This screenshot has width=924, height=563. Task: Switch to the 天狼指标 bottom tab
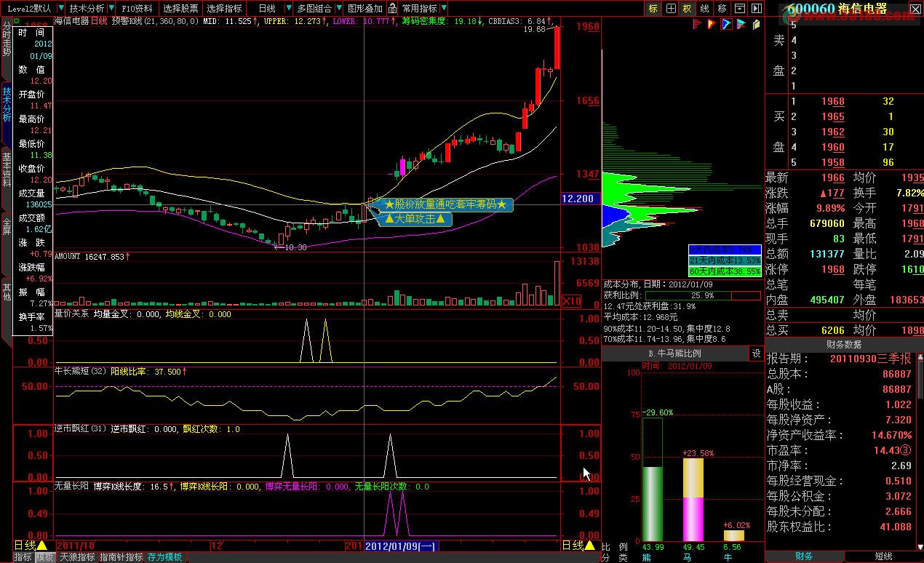click(77, 557)
